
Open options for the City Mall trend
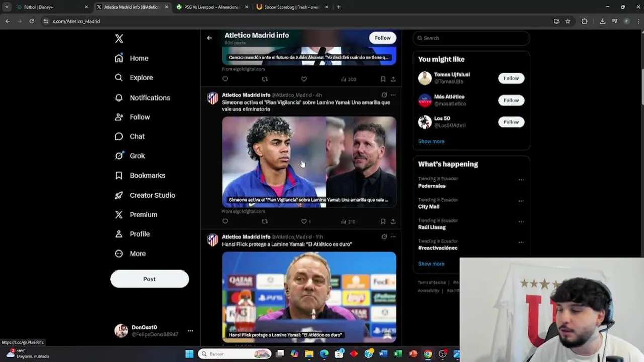[x=521, y=201]
